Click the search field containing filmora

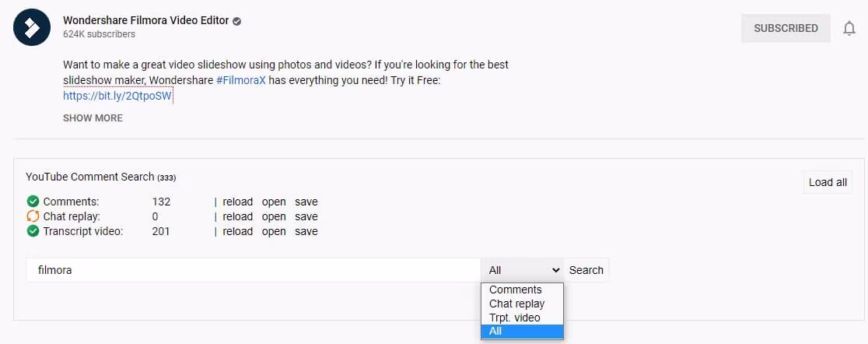click(253, 270)
